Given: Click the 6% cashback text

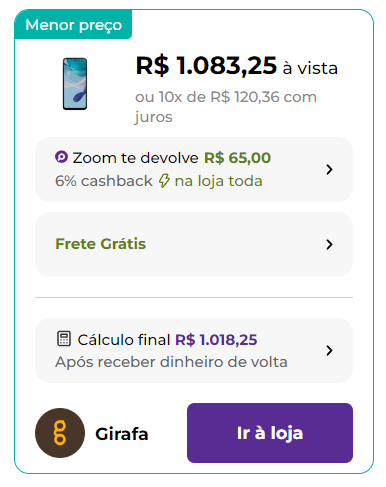Looking at the screenshot, I should click(x=104, y=181).
